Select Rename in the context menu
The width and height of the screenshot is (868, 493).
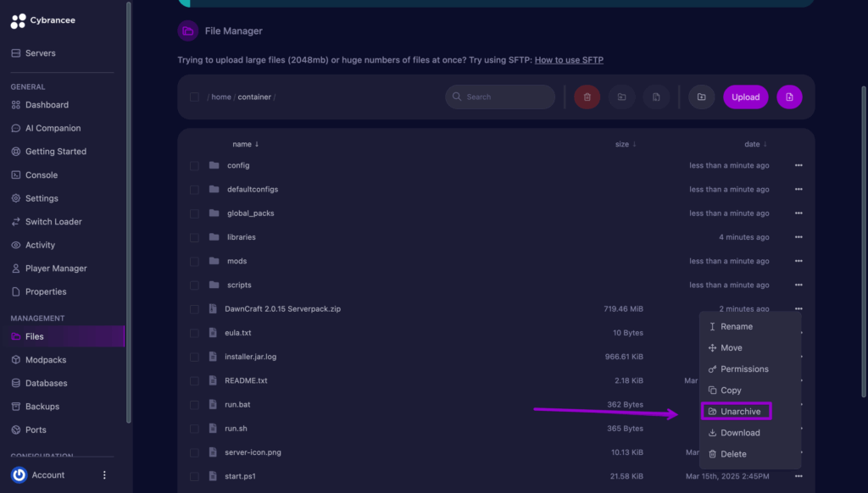[736, 327]
